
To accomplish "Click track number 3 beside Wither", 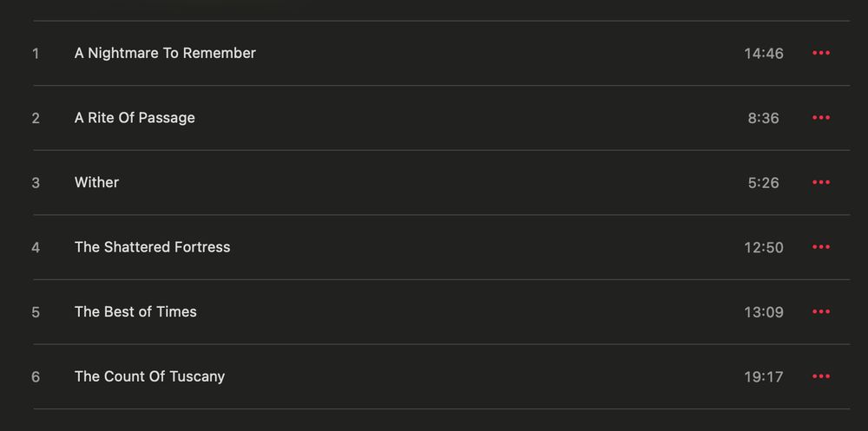I will 36,183.
